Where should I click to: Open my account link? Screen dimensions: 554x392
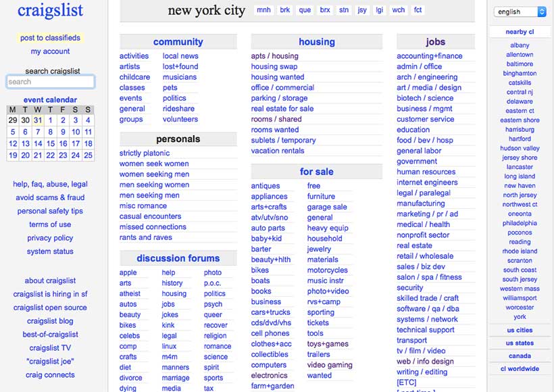(x=50, y=51)
